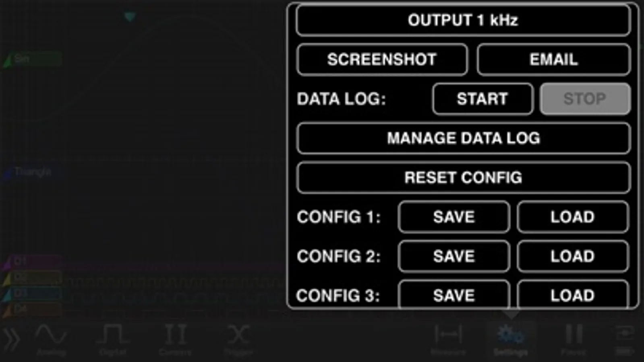This screenshot has height=362, width=644.
Task: Open the Trigger settings icon
Action: click(x=238, y=339)
